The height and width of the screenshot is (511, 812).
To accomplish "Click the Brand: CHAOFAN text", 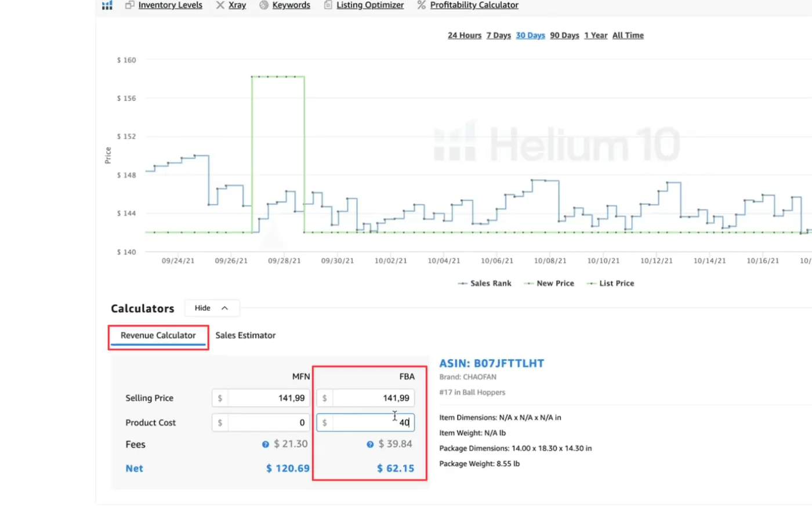I will [x=468, y=377].
